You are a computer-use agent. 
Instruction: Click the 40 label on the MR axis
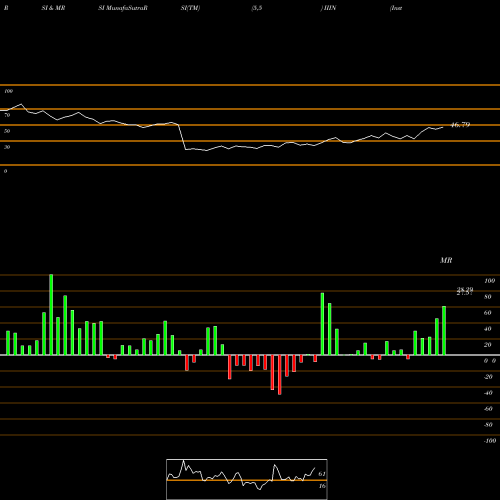(x=488, y=329)
